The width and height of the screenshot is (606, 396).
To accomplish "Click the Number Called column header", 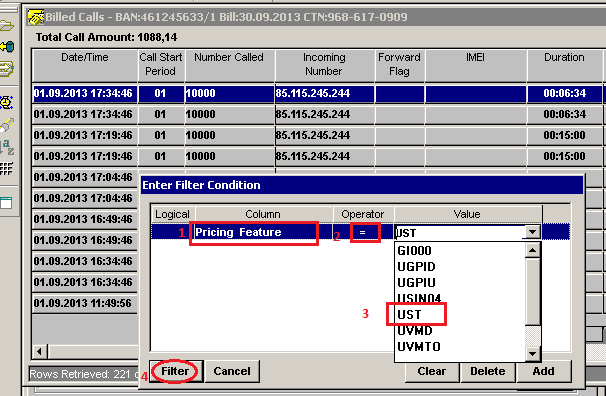I will coord(230,65).
